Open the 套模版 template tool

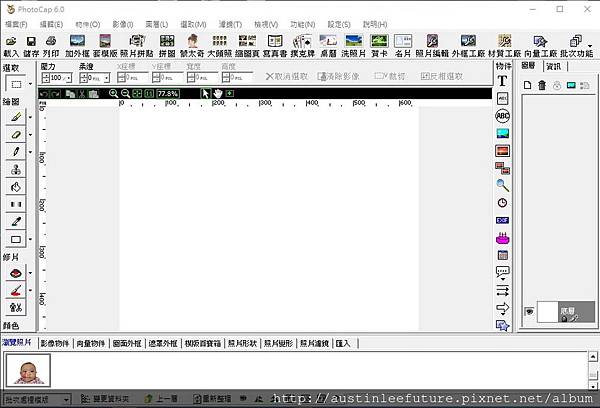click(105, 46)
